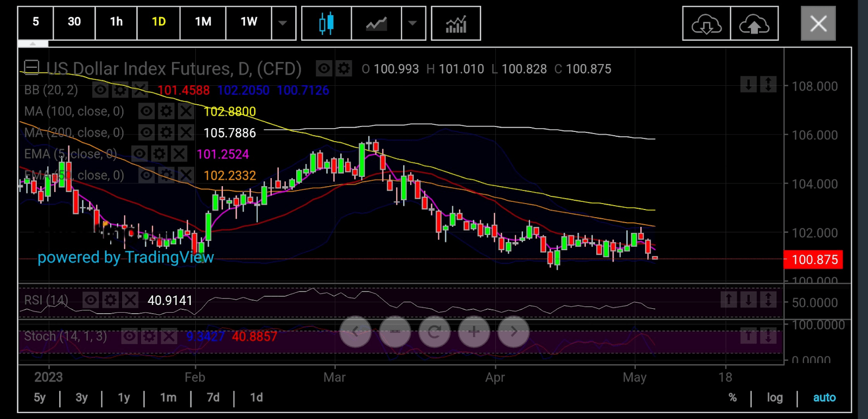Hide the MA (100, close, 0) indicator
Screen dimensions: 868x419
pyautogui.click(x=146, y=111)
